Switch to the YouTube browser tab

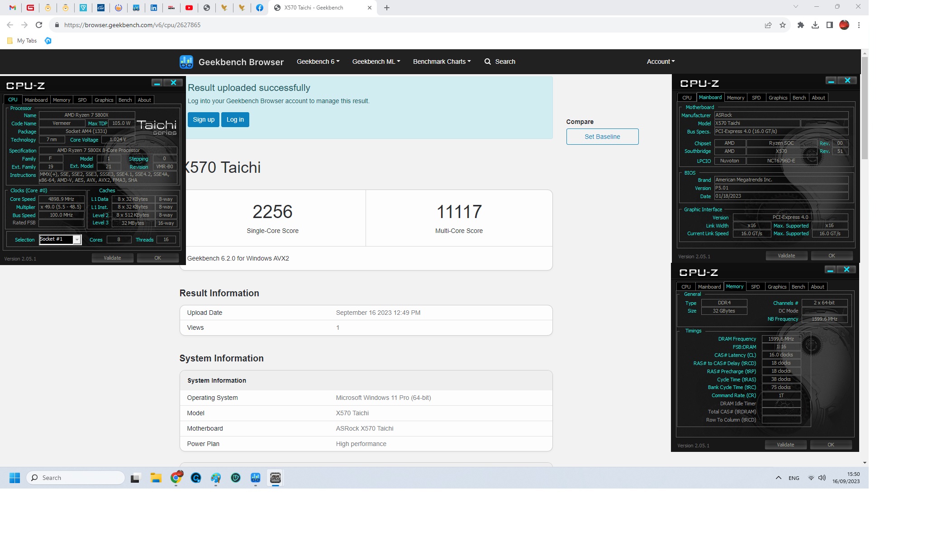189,8
